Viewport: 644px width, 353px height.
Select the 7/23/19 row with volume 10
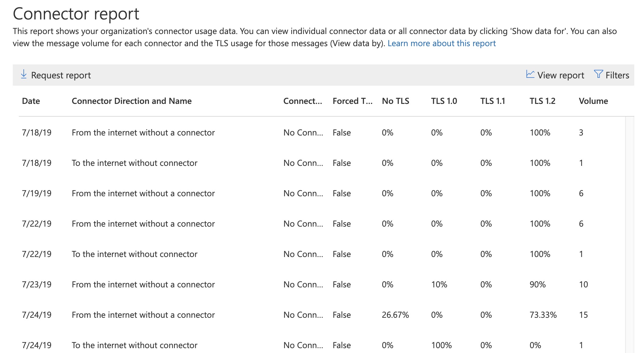pos(143,285)
